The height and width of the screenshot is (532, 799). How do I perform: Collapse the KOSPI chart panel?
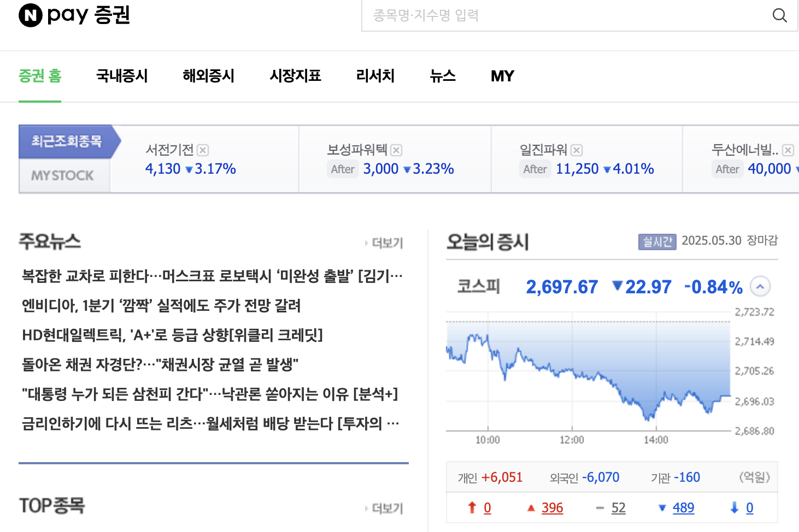[760, 286]
